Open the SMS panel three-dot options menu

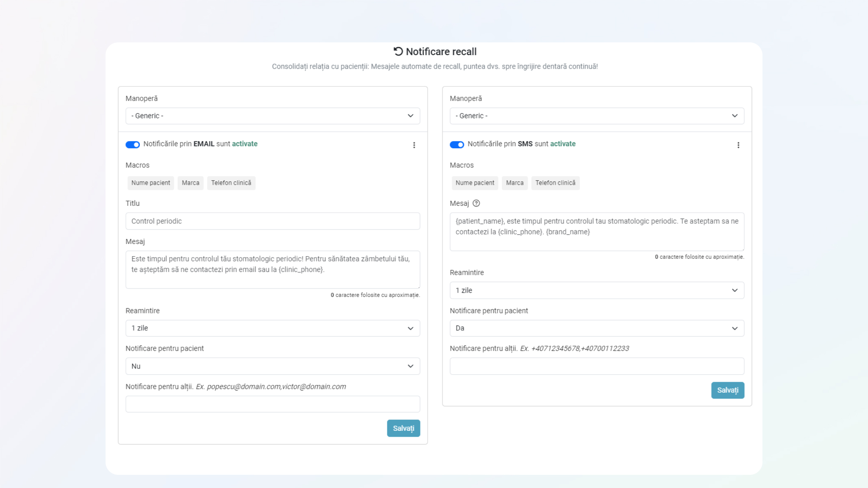738,145
